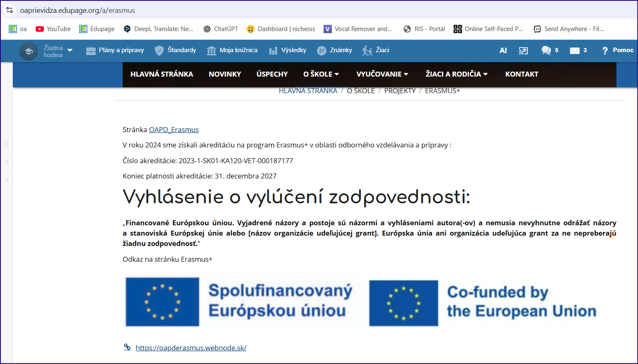Open Známky grades icon
This screenshot has height=364, width=638.
pos(321,51)
